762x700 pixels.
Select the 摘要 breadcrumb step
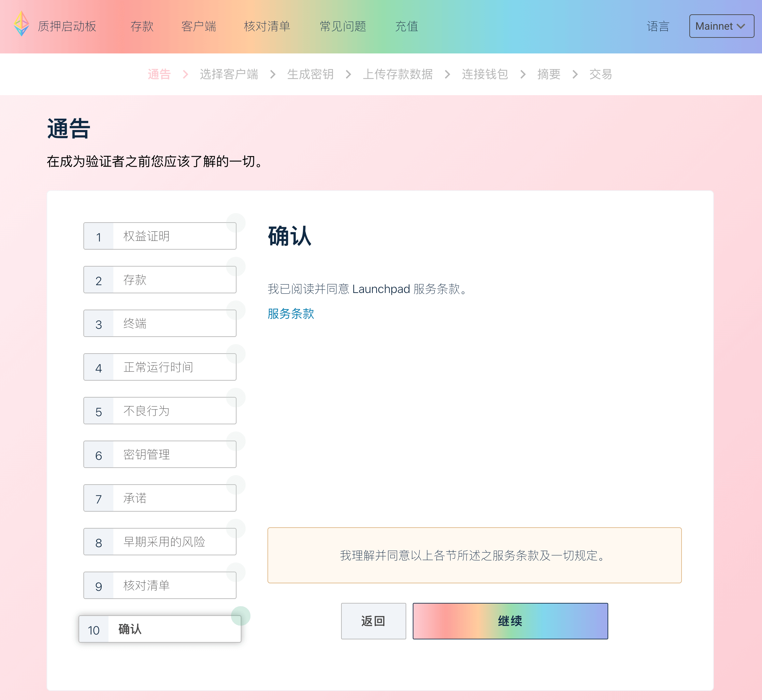coord(549,74)
